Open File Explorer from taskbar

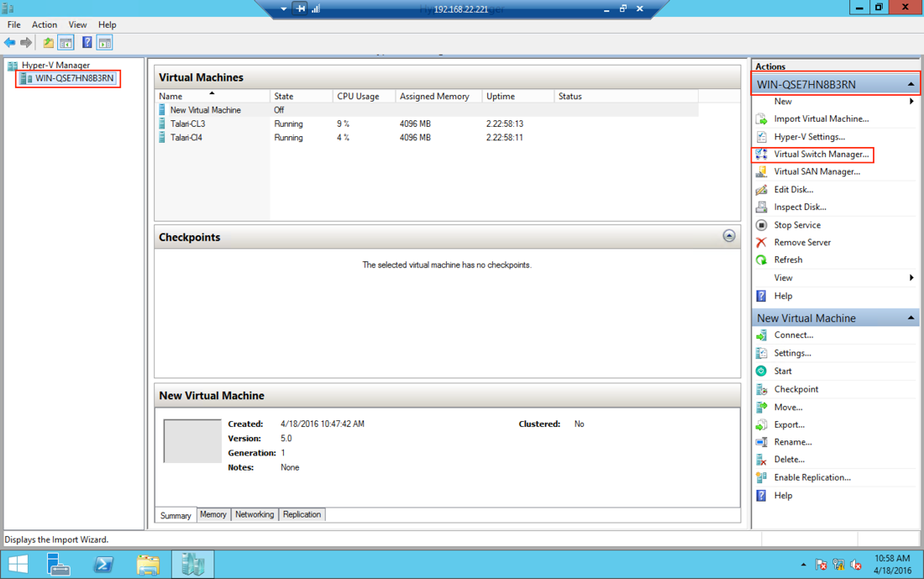(148, 565)
